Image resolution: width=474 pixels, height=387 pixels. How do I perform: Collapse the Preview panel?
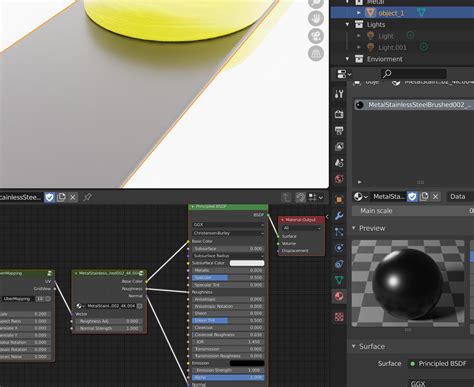pyautogui.click(x=354, y=228)
